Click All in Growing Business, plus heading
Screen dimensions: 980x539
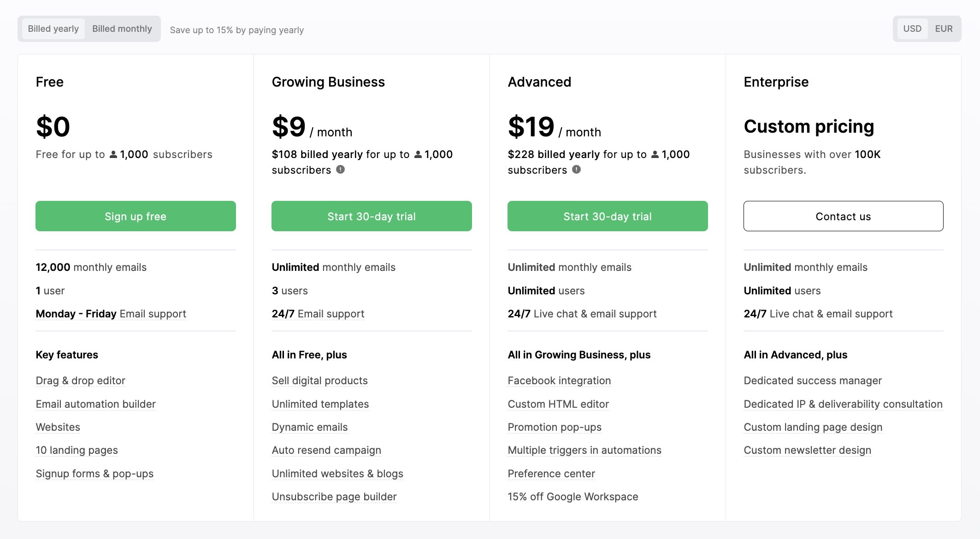coord(579,355)
